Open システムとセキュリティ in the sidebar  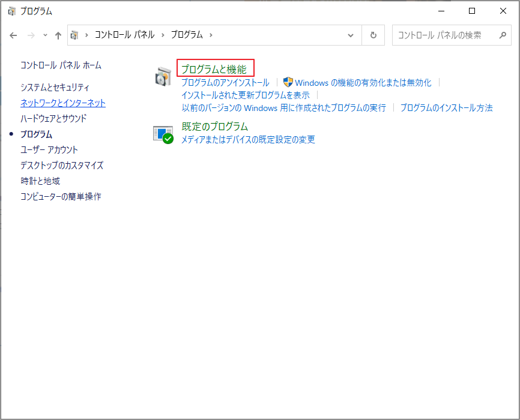55,87
